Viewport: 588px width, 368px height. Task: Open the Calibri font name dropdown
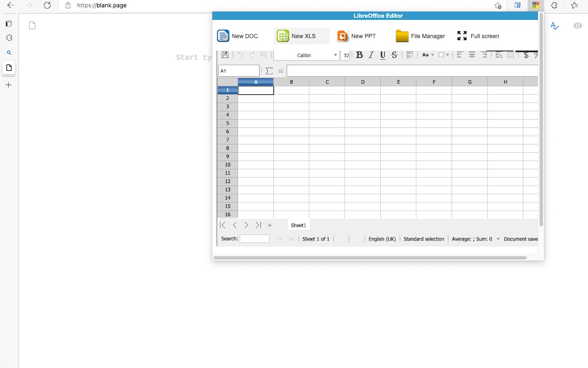click(x=307, y=55)
